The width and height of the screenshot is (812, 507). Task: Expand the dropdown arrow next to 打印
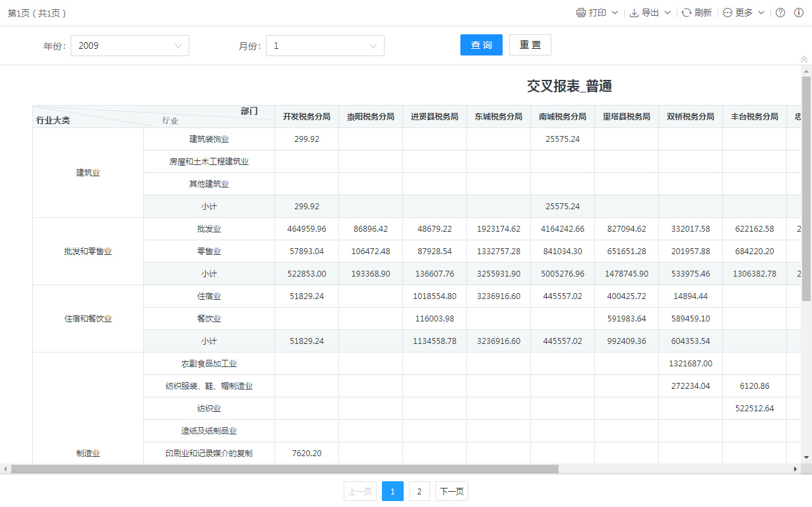pos(615,13)
